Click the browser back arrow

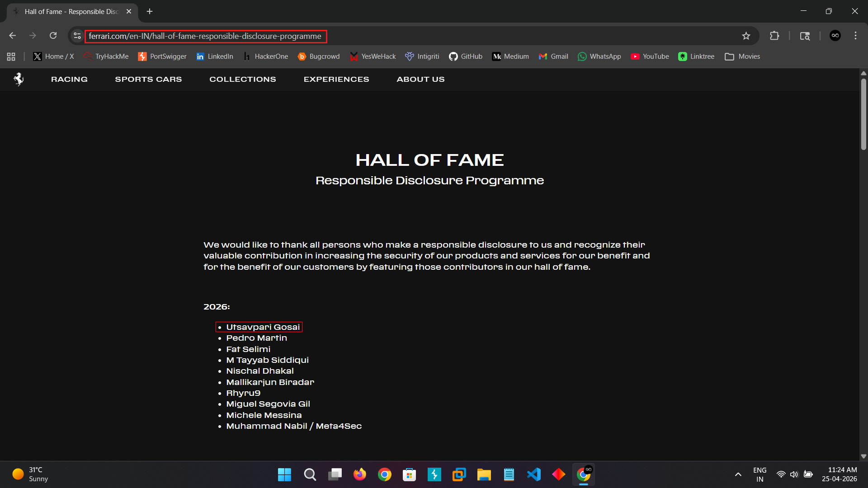pos(13,36)
